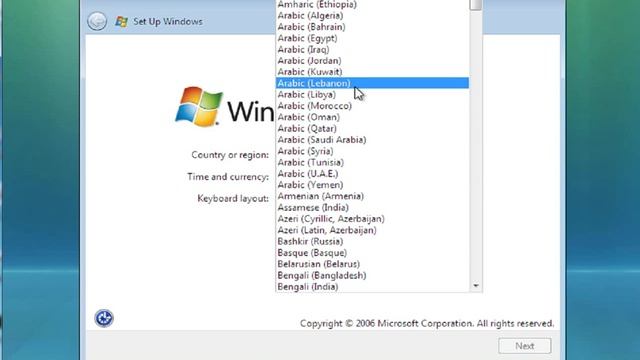
Task: Pick Basque (Basque) option
Action: click(x=372, y=253)
